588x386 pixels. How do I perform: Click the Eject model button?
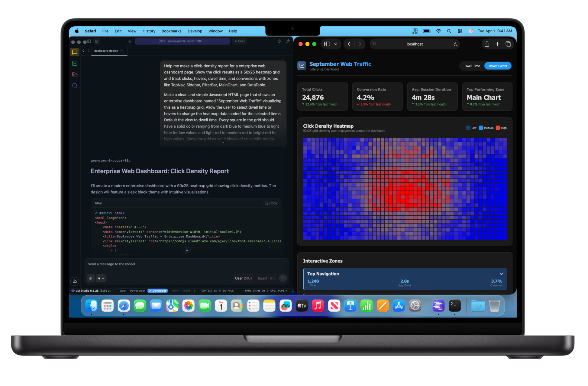(x=240, y=41)
